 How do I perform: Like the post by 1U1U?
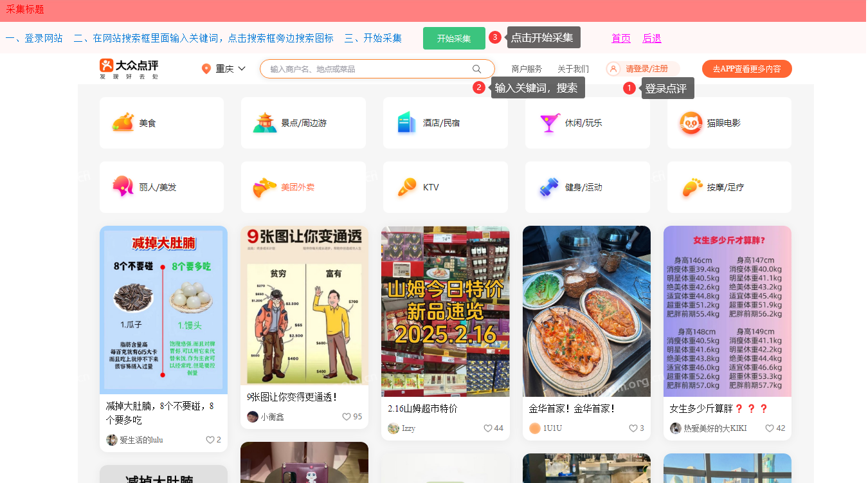(633, 428)
